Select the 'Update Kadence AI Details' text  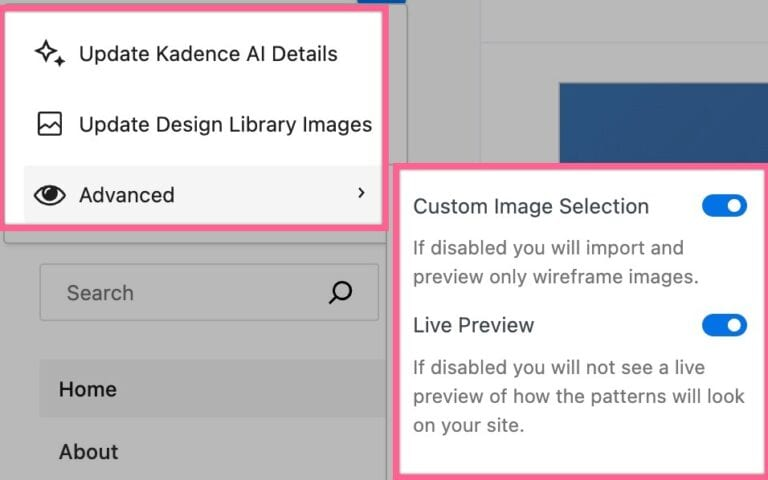point(208,54)
